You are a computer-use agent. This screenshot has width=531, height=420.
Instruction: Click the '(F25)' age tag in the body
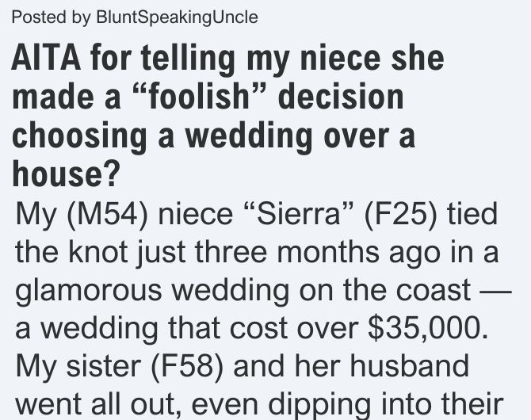tap(401, 215)
